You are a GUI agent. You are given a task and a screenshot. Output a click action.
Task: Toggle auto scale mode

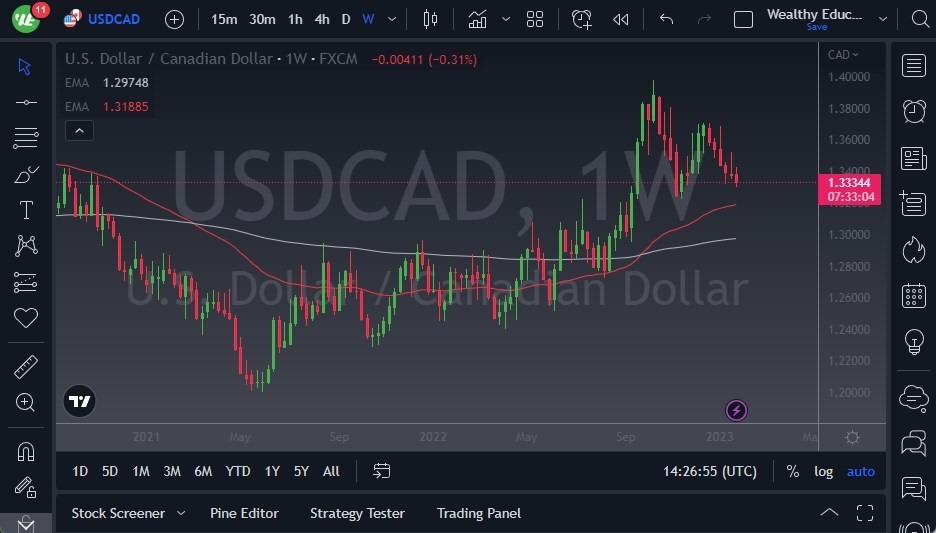point(860,472)
